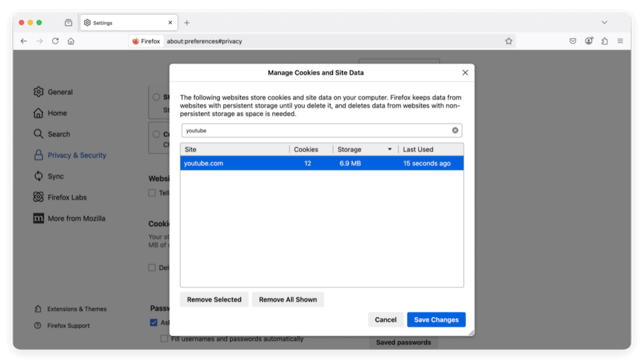
Task: Toggle the Delete cookies checkbox
Action: (x=152, y=267)
